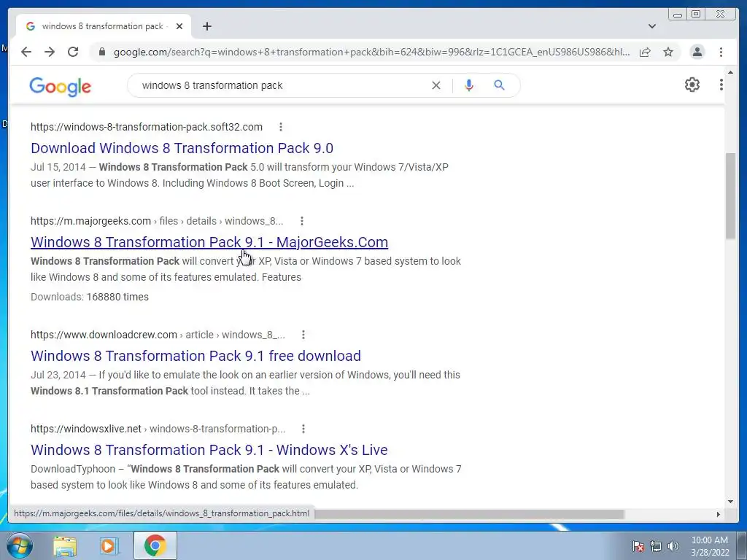
Task: Clear the Google search box text
Action: (x=436, y=85)
